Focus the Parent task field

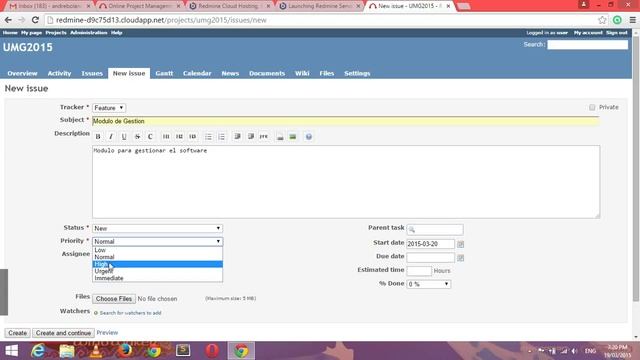(x=435, y=229)
